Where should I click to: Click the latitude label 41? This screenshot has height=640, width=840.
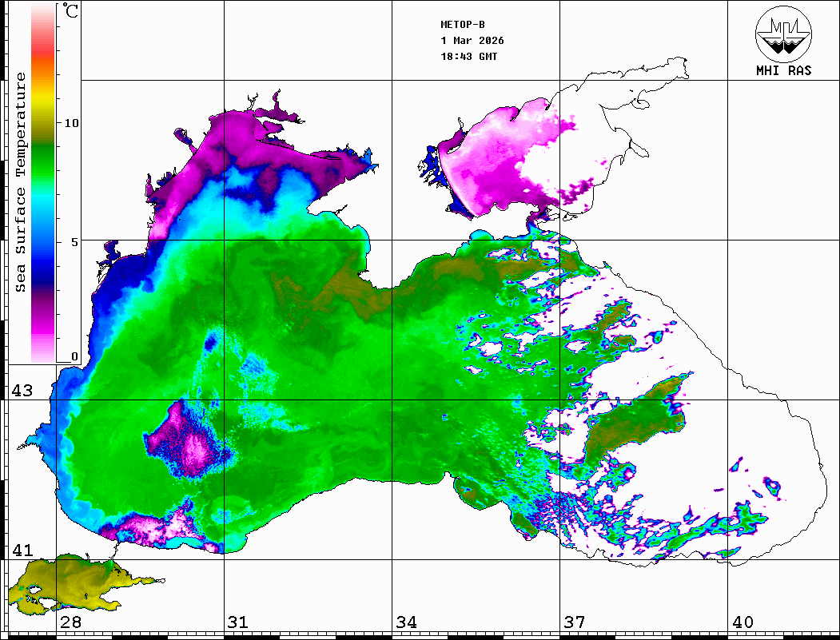[21, 551]
